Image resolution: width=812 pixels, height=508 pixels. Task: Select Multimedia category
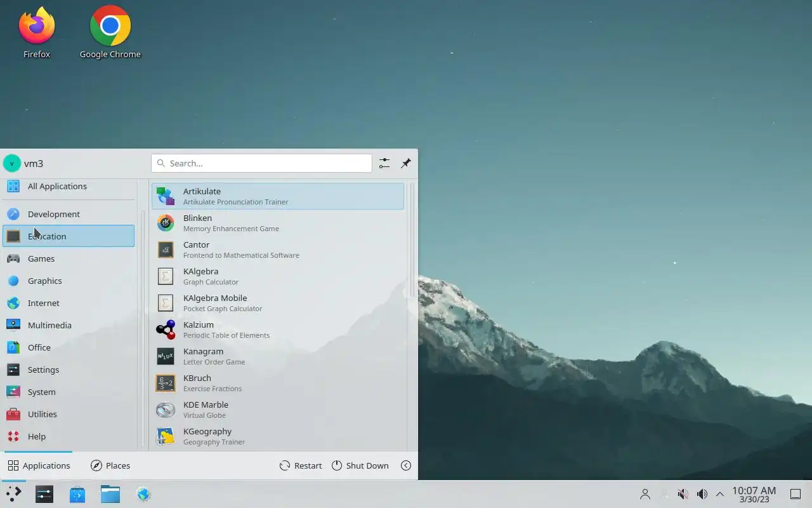pos(69,325)
